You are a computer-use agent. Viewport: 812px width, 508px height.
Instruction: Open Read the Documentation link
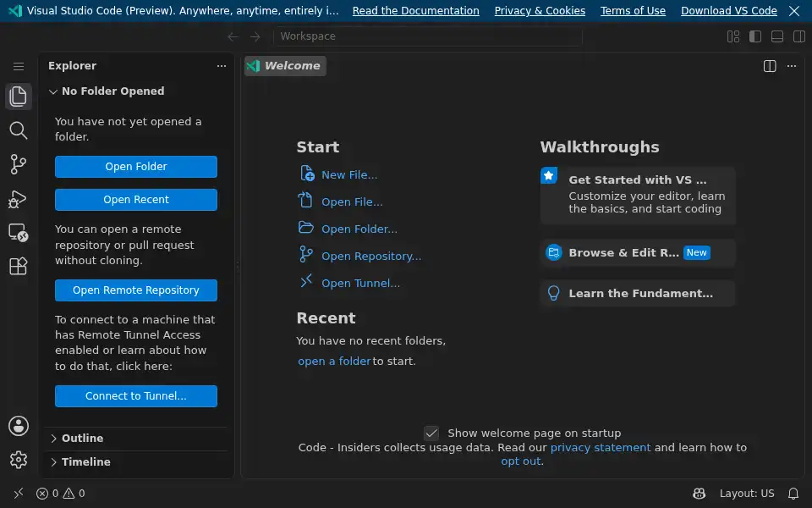pyautogui.click(x=416, y=11)
